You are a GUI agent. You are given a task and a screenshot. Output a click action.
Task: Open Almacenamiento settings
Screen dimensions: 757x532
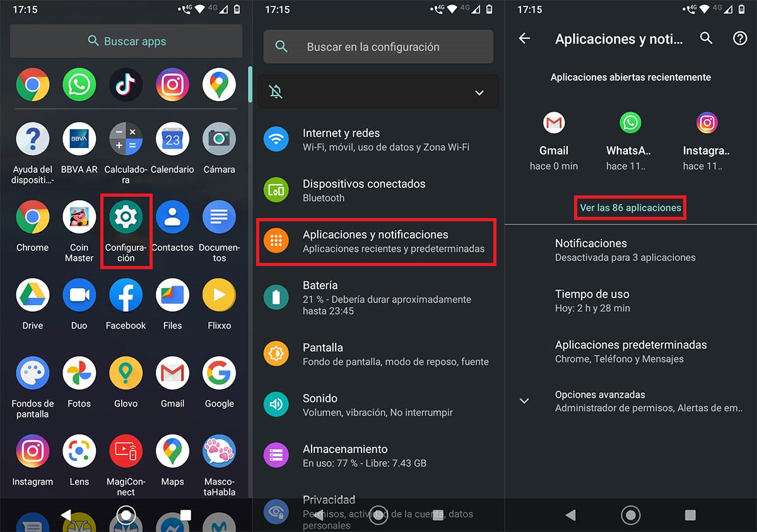pyautogui.click(x=378, y=455)
